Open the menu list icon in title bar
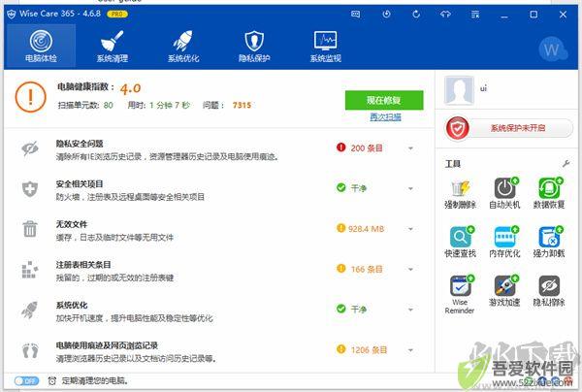Image resolution: width=582 pixels, height=392 pixels. [475, 15]
